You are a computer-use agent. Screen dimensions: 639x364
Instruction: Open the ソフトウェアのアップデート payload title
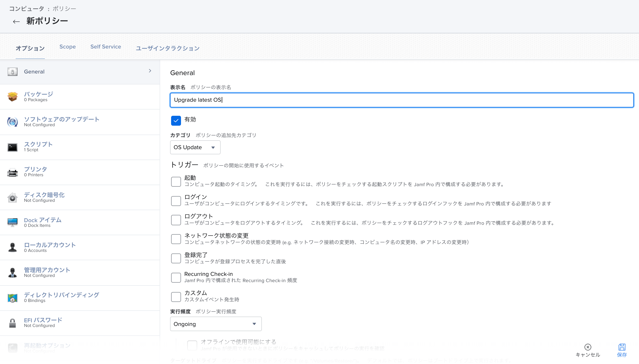[x=62, y=119]
